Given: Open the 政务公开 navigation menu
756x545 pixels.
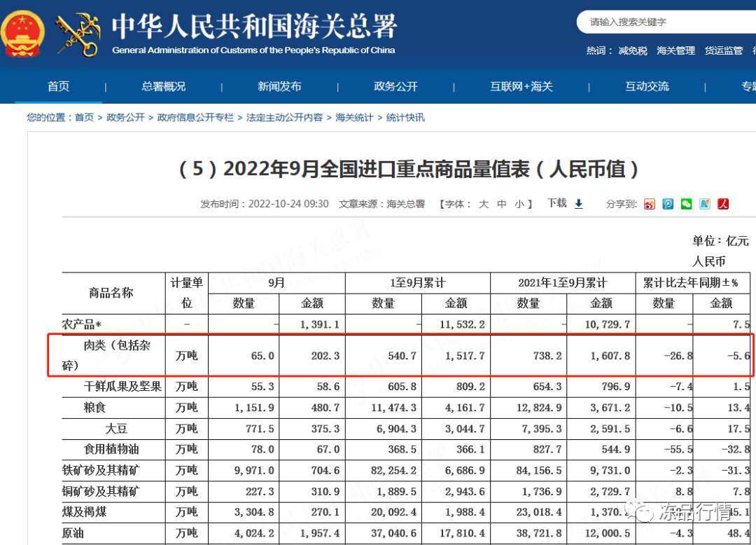Looking at the screenshot, I should 395,86.
